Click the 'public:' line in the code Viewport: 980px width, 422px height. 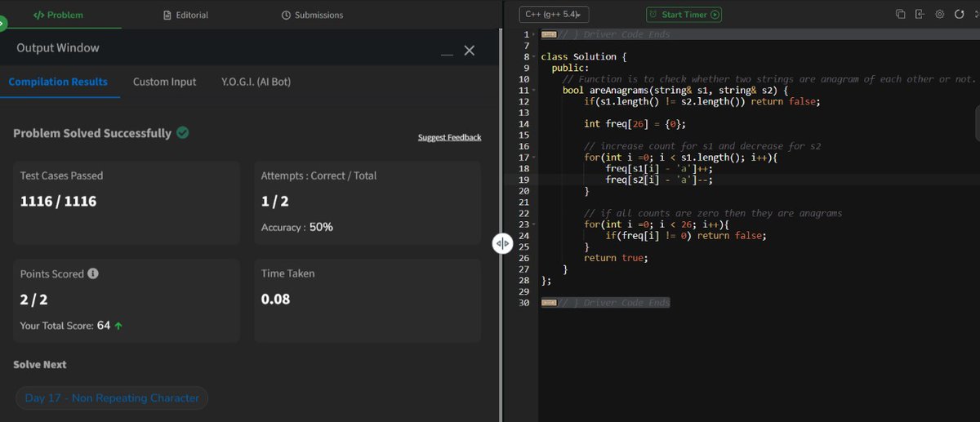pyautogui.click(x=570, y=69)
